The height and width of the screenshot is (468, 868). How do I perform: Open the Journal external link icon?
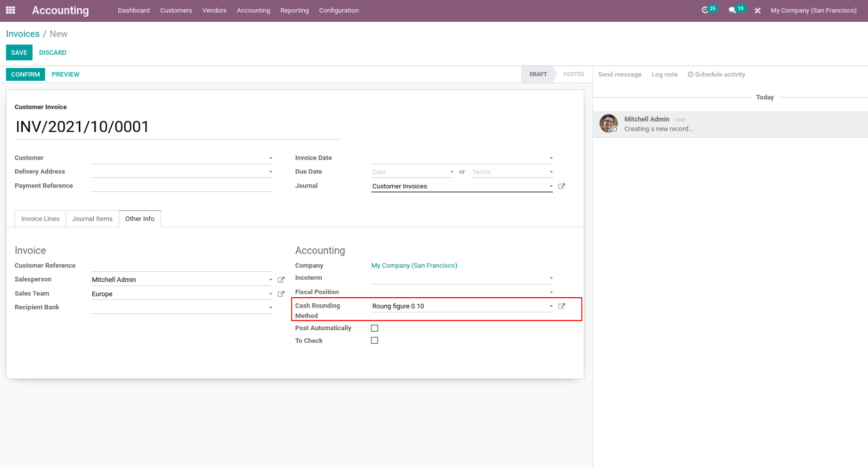click(561, 186)
